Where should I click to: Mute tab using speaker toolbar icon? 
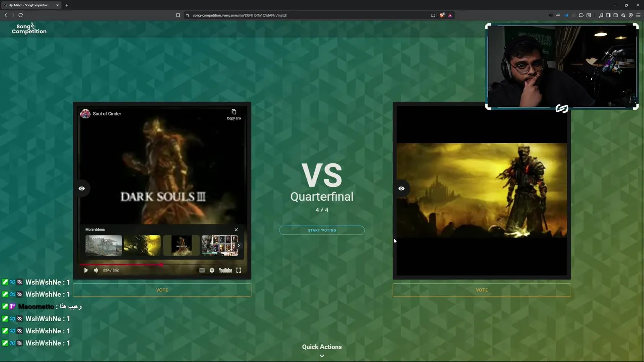[x=550, y=15]
